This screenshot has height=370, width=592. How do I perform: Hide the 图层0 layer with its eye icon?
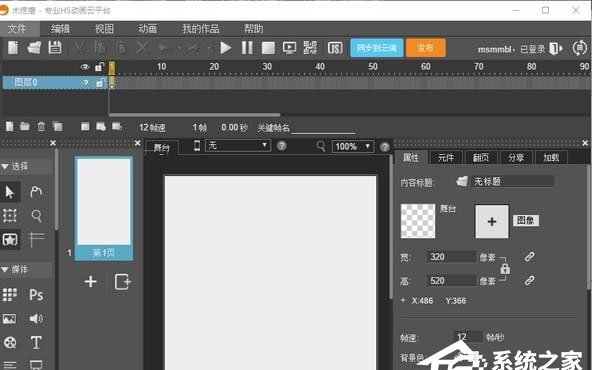click(85, 83)
